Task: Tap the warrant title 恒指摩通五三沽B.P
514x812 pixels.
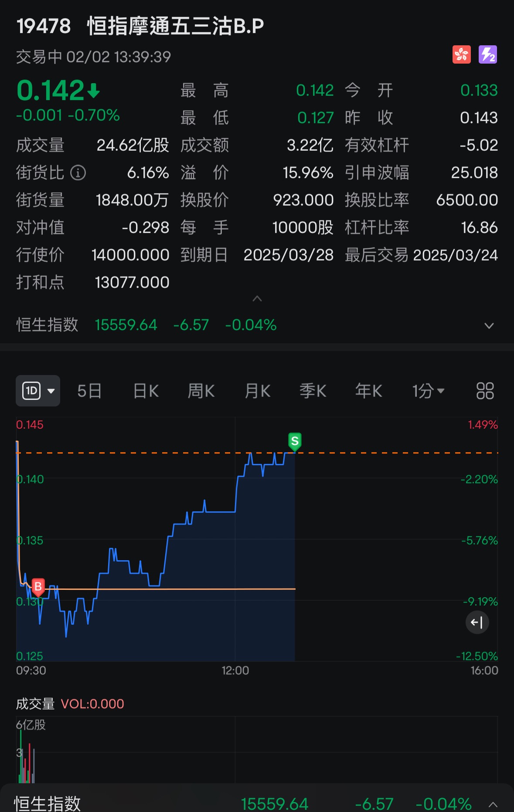Action: [x=176, y=26]
